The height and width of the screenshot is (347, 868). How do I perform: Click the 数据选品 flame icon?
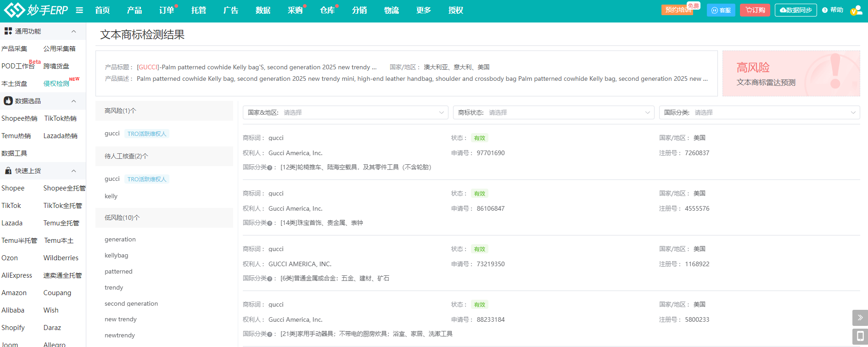tap(8, 101)
